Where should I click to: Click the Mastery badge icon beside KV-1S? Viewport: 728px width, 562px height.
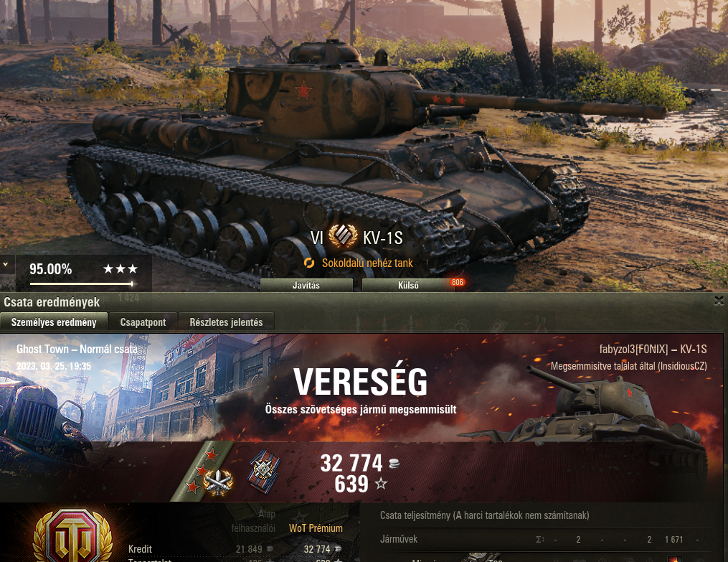coord(343,236)
